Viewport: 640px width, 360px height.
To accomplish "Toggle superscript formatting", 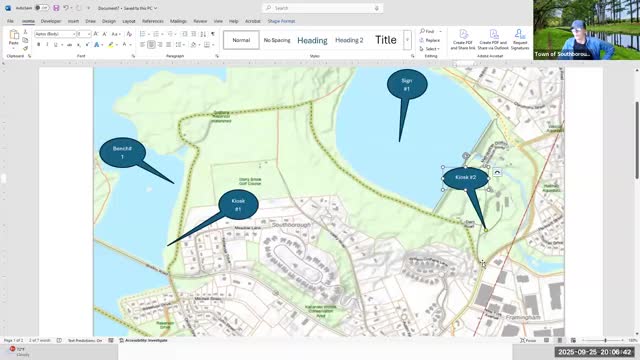I will [87, 44].
